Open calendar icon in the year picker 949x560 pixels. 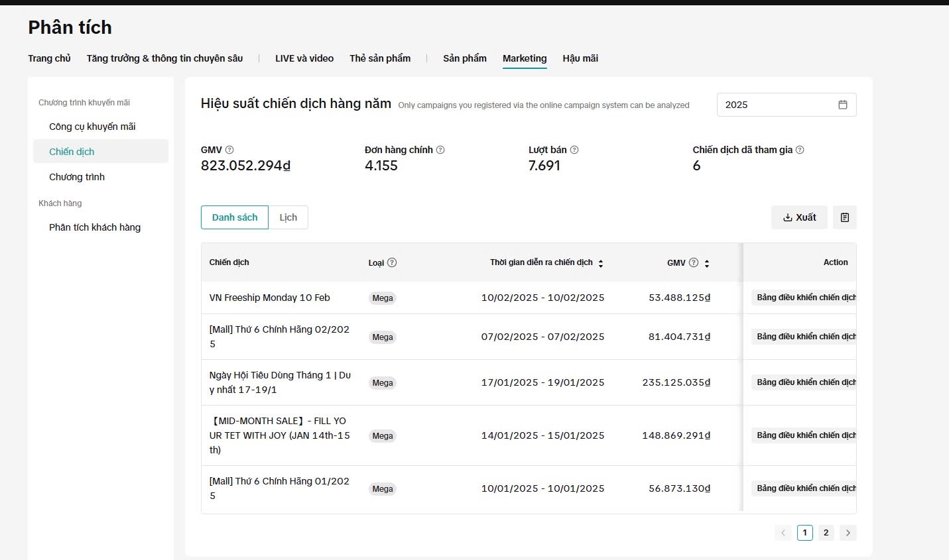coord(842,105)
